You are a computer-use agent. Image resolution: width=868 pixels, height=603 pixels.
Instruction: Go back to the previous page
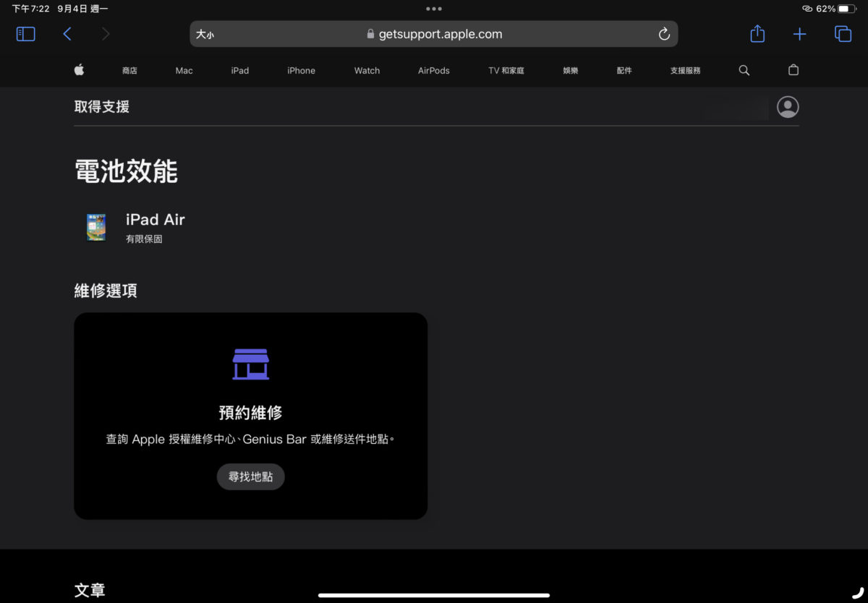click(x=67, y=34)
